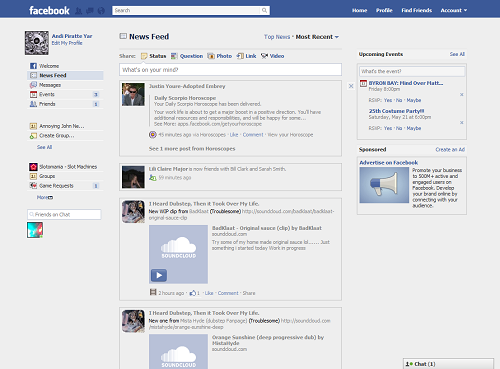Open Game Requests in the sidebar
The width and height of the screenshot is (500, 369).
65,186
